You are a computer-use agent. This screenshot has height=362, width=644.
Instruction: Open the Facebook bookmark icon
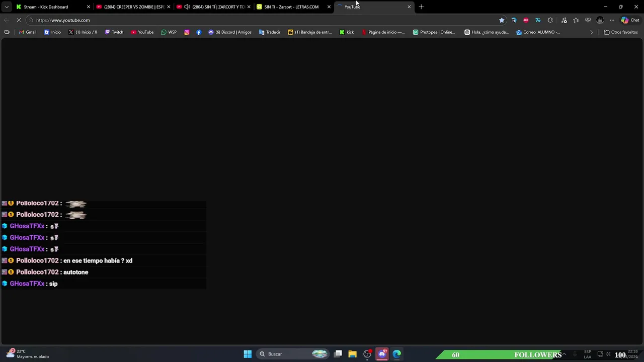click(x=199, y=32)
